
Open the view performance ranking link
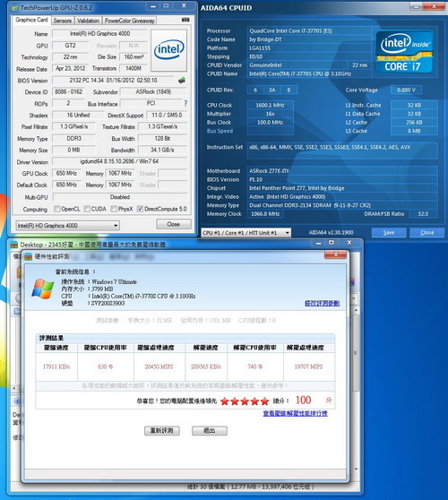(x=296, y=413)
